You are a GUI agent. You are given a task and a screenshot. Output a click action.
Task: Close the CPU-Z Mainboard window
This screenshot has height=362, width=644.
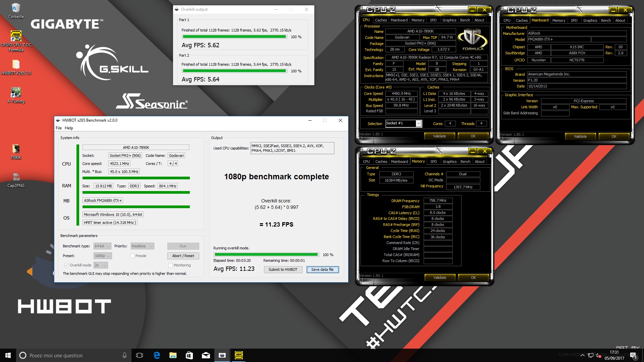625,10
